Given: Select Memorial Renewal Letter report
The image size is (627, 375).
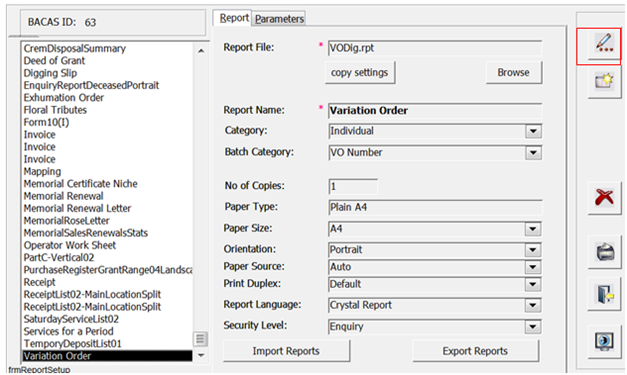Looking at the screenshot, I should click(77, 208).
